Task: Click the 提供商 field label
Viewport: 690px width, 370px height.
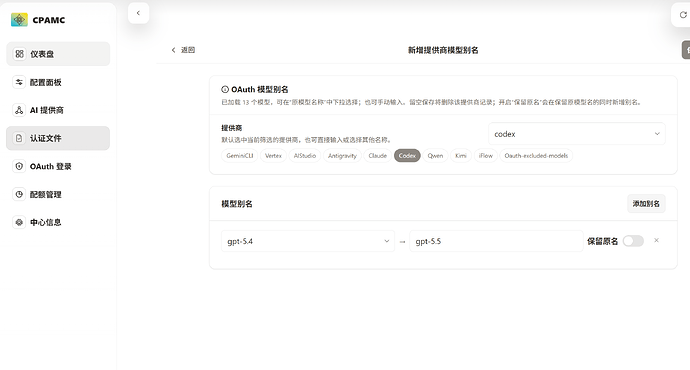Action: click(x=231, y=128)
